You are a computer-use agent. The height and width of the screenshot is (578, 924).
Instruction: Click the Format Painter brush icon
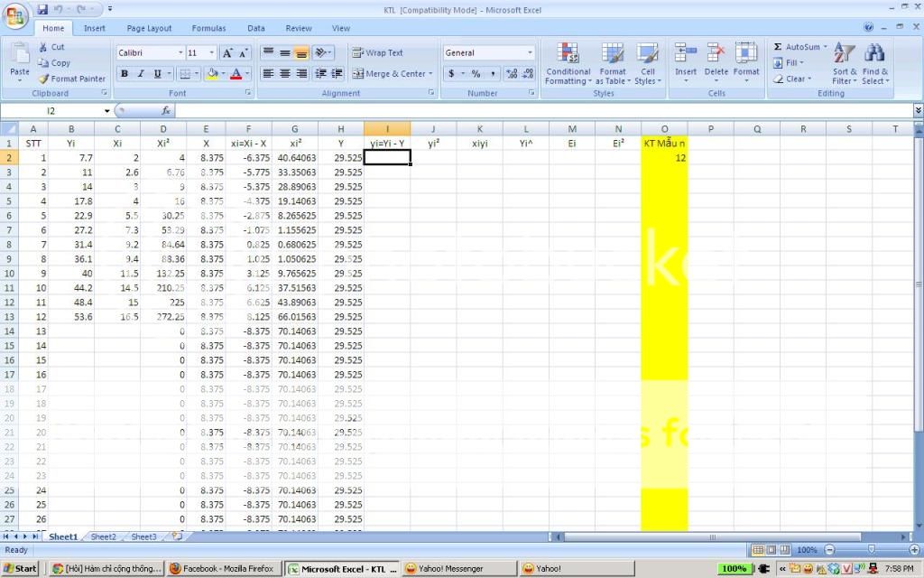pyautogui.click(x=43, y=79)
